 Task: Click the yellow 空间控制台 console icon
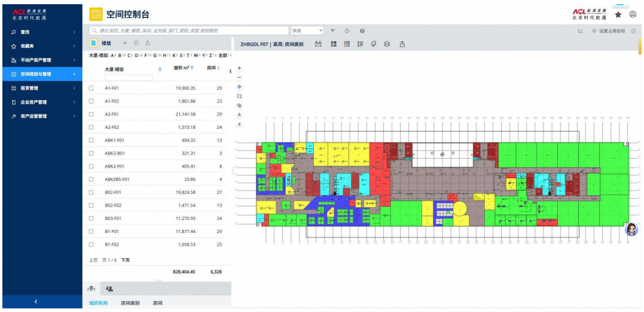[96, 14]
